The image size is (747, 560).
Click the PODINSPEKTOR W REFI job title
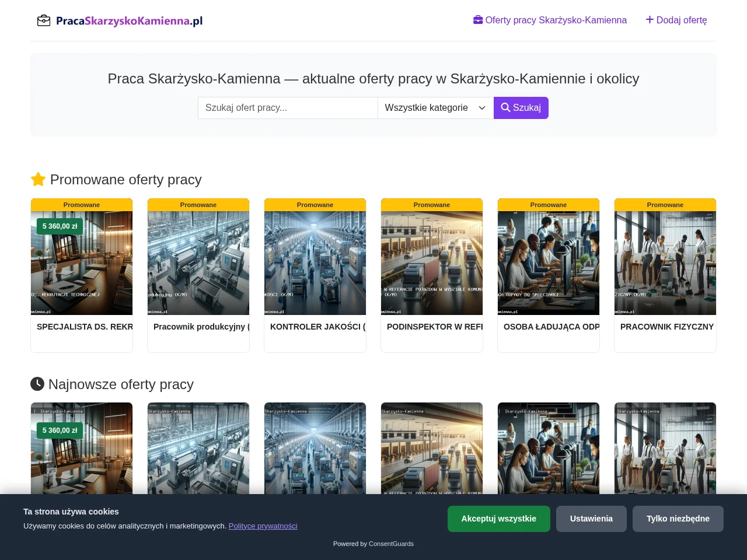click(x=435, y=327)
